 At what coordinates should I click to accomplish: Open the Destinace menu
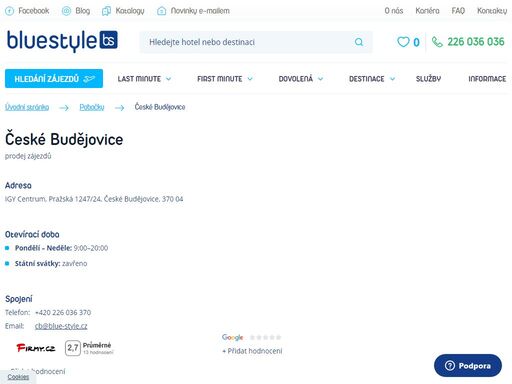pyautogui.click(x=367, y=79)
